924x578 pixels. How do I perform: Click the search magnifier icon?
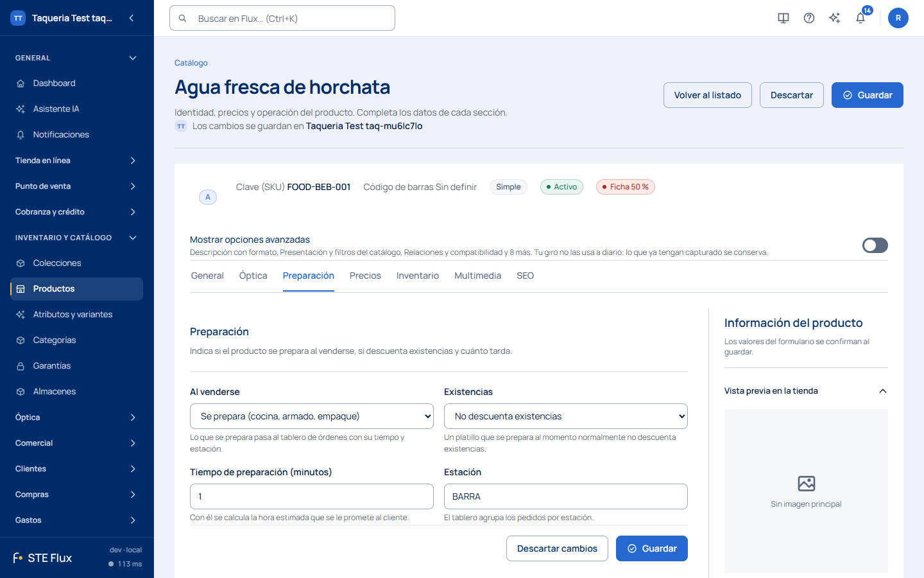[183, 19]
